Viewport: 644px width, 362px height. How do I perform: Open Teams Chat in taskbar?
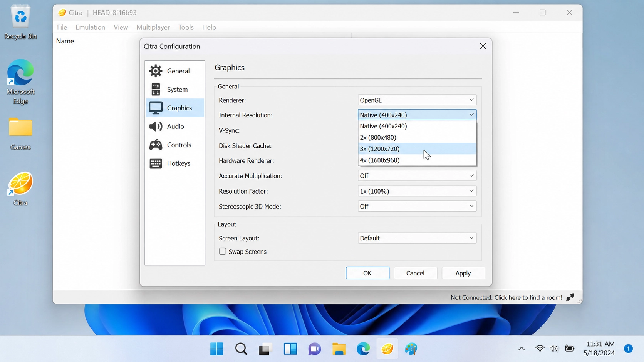pyautogui.click(x=314, y=349)
